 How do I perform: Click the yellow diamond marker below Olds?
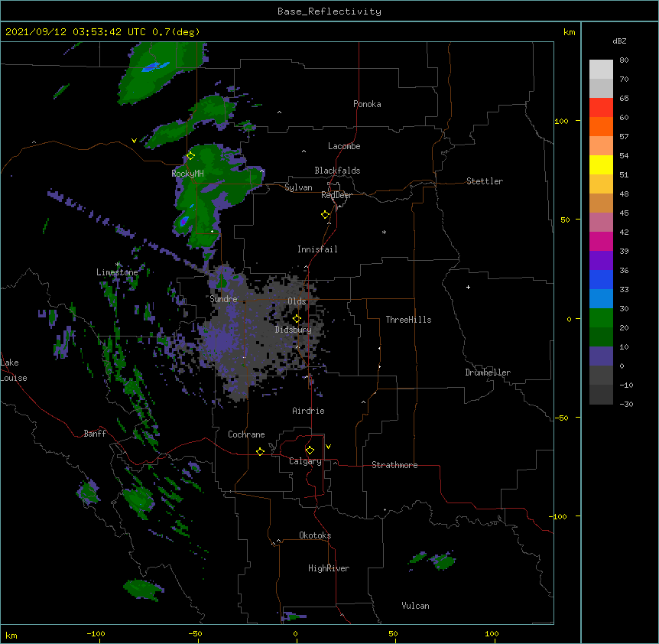coord(297,319)
